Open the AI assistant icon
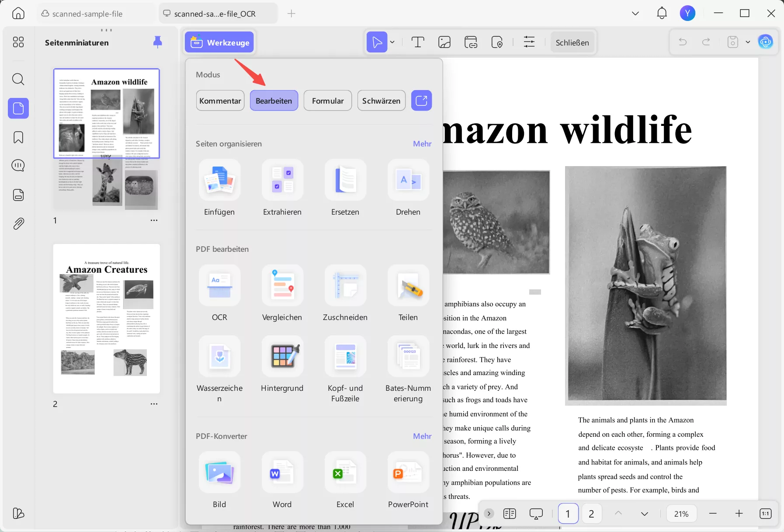The image size is (784, 532). coord(766,42)
